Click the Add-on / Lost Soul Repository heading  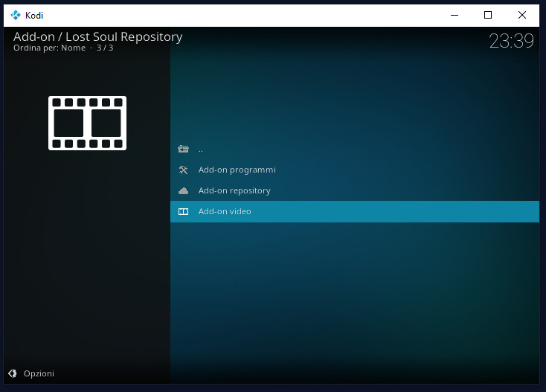(98, 36)
